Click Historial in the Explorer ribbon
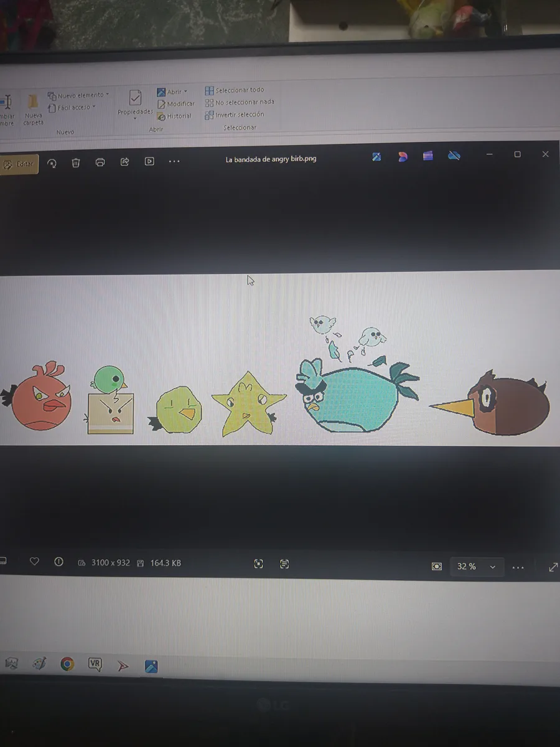The width and height of the screenshot is (560, 747). click(x=174, y=116)
